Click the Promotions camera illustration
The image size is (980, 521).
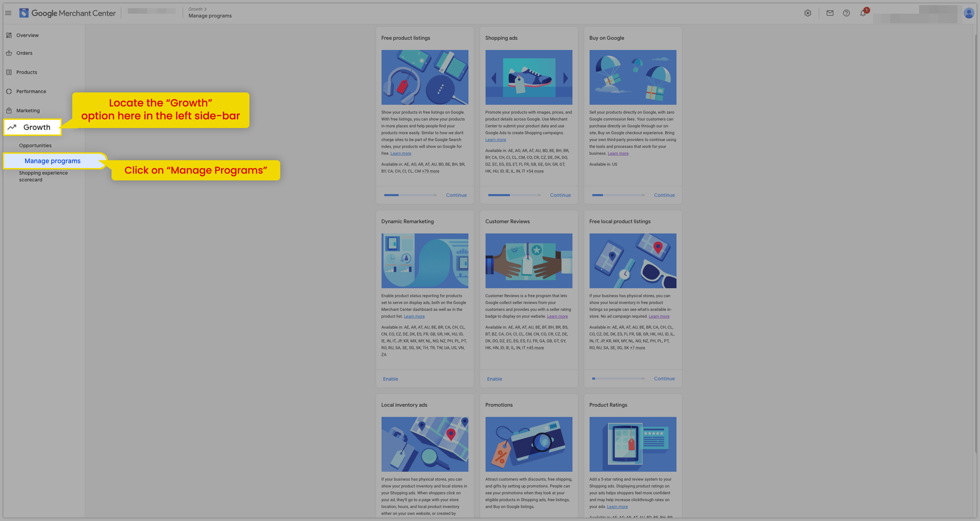[528, 444]
